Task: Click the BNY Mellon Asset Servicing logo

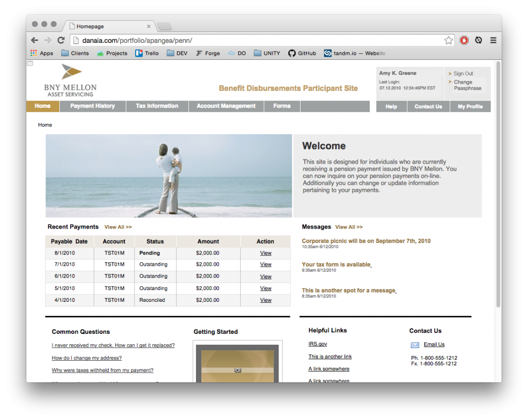Action: tap(70, 80)
